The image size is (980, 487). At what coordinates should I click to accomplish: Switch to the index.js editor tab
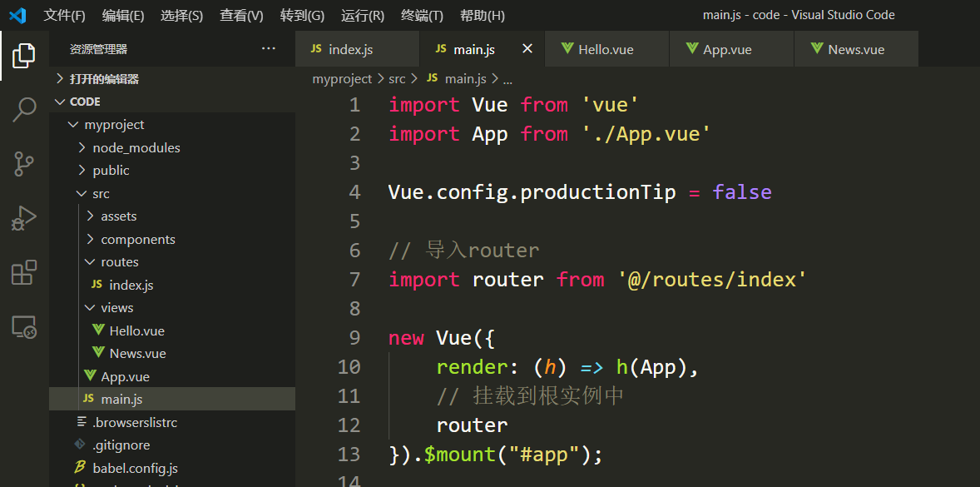tap(357, 49)
